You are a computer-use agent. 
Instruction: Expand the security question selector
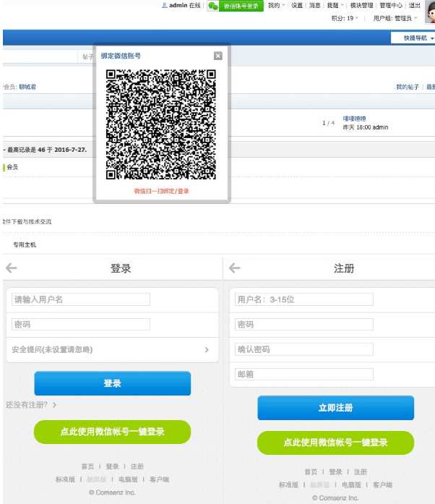pyautogui.click(x=112, y=350)
